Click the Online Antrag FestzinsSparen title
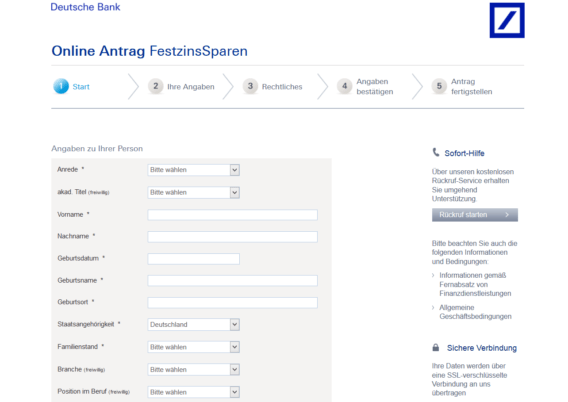 coord(149,51)
